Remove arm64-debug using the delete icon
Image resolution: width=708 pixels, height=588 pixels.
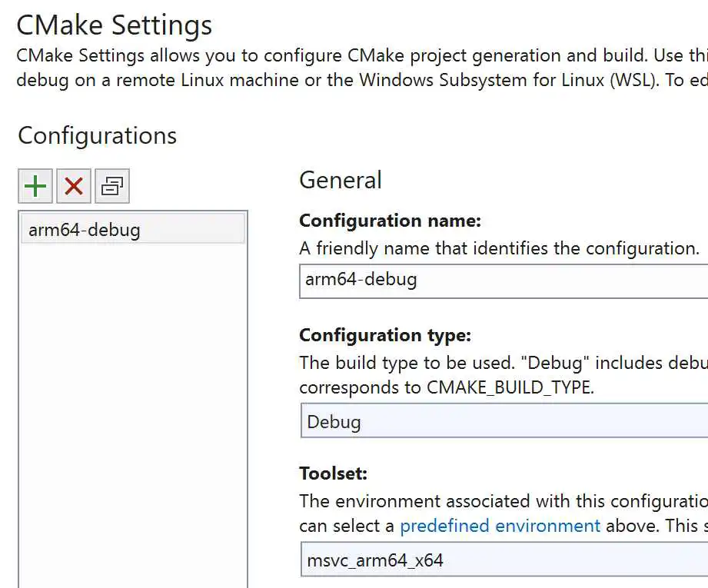(74, 186)
